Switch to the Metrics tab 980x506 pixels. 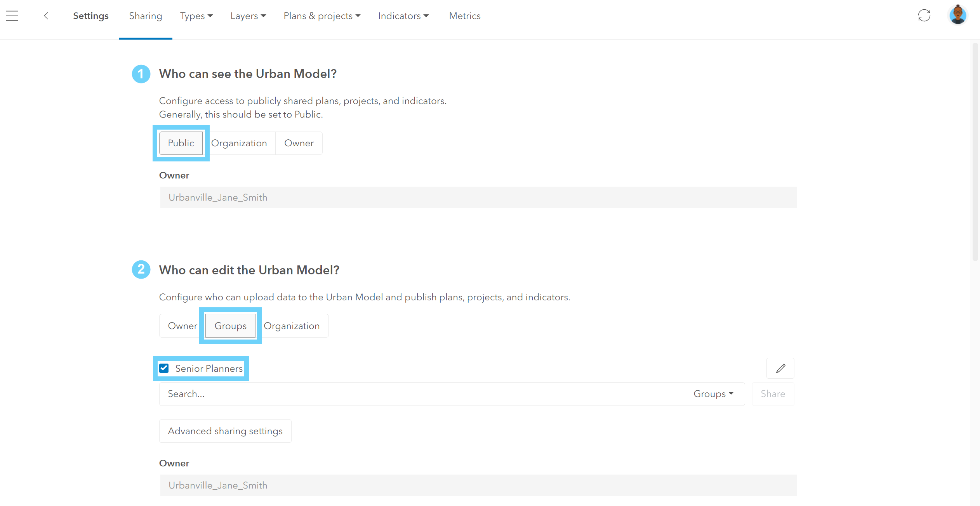[465, 16]
